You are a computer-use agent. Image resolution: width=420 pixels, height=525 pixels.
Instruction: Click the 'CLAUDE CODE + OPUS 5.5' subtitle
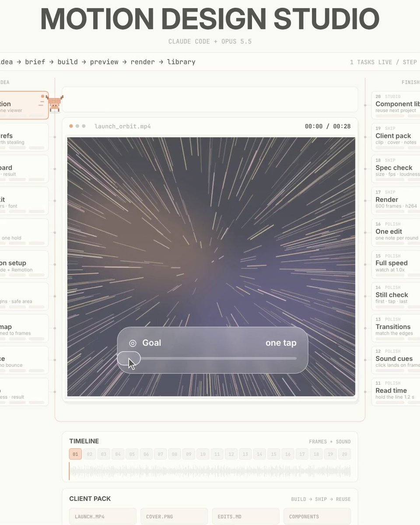pyautogui.click(x=210, y=42)
